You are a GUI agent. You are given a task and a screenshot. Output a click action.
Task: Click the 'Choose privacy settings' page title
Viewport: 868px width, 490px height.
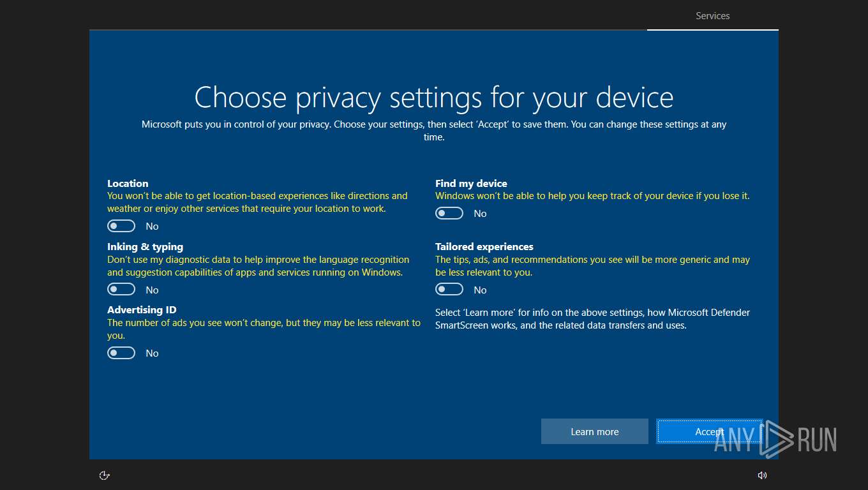pos(433,98)
